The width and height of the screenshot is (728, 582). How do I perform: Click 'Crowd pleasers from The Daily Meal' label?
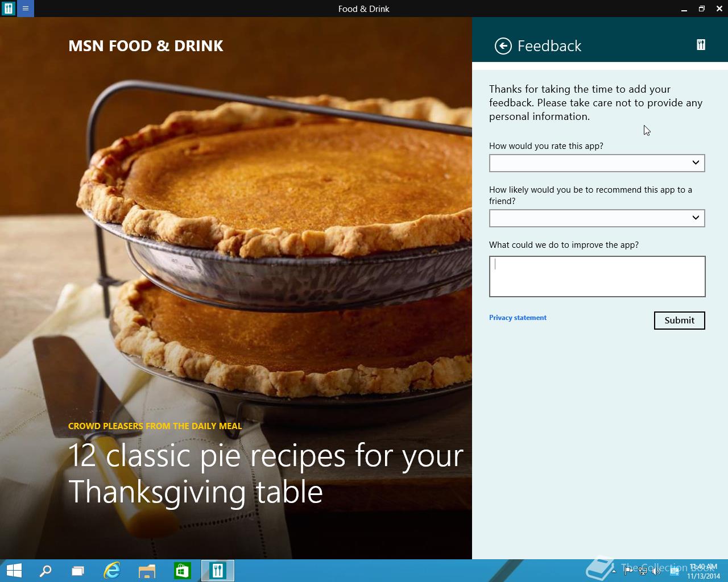tap(155, 426)
